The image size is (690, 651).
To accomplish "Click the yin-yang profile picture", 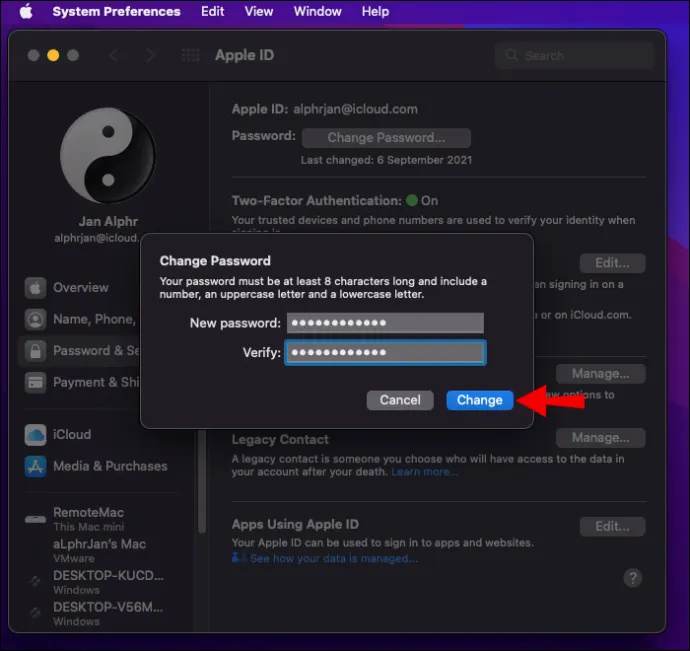I will 108,155.
